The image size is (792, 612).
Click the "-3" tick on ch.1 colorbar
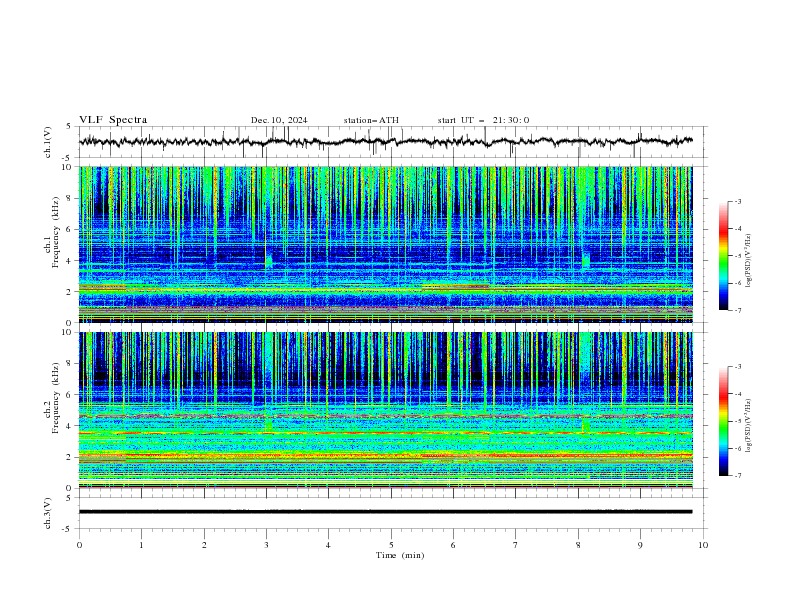click(x=737, y=201)
